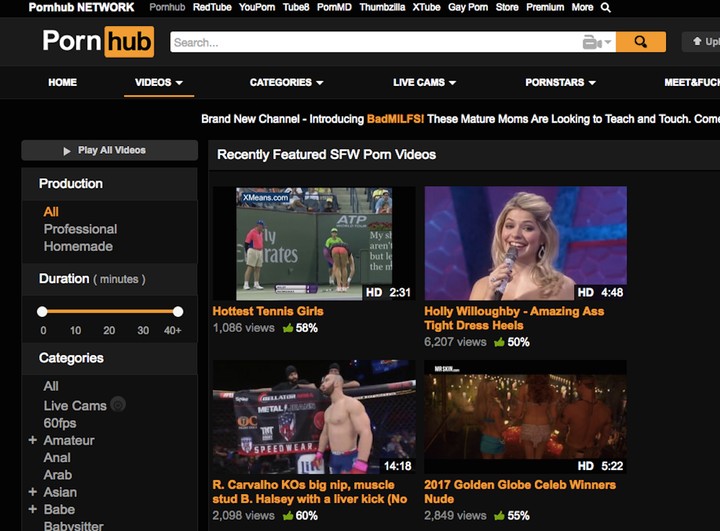Click the magnifier icon in network bar

click(606, 8)
